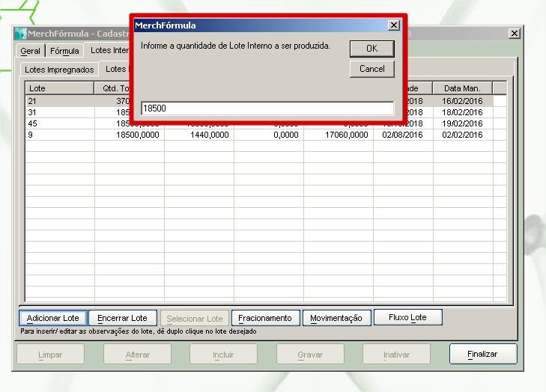Screen dimensions: 546x392
Task: Select the row for lot 45
Action: (x=59, y=123)
